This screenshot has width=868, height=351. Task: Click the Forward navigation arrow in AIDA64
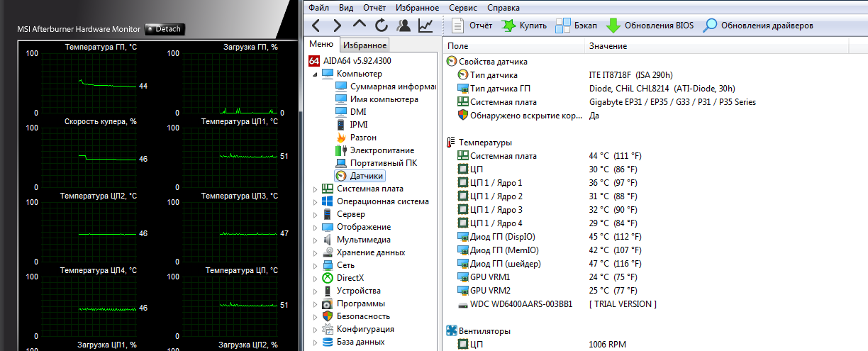(x=338, y=26)
